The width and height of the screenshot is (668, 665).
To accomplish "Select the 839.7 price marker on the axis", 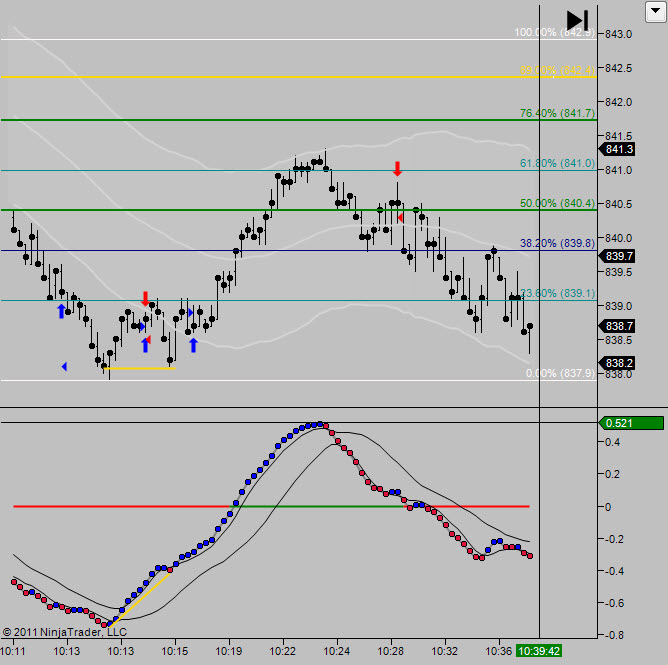I will 617,256.
